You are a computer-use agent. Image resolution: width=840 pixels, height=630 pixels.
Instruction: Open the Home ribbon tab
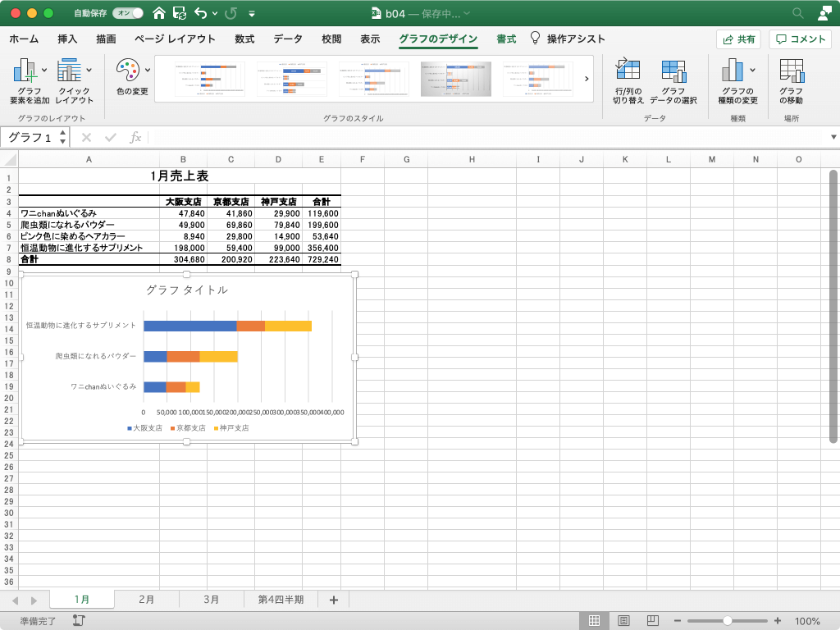coord(24,39)
